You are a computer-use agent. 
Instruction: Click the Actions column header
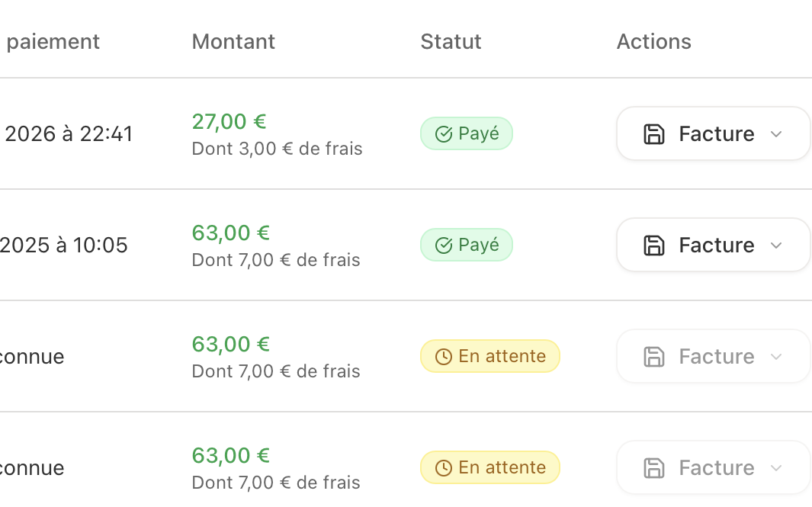point(653,41)
